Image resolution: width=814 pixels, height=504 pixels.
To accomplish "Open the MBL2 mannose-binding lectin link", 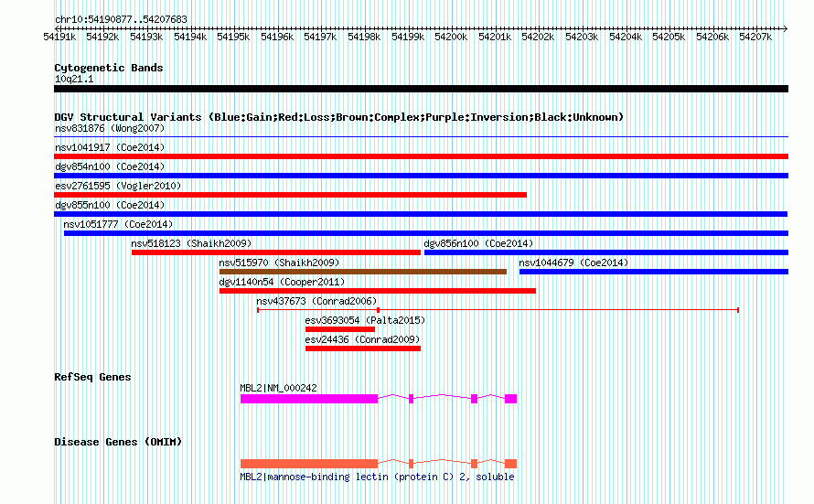I will [x=377, y=477].
